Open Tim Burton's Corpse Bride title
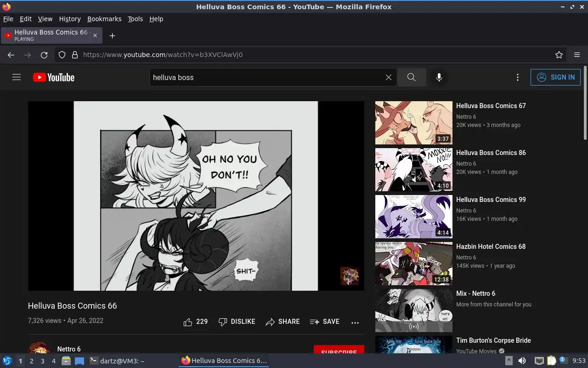This screenshot has width=588, height=368. (x=493, y=340)
